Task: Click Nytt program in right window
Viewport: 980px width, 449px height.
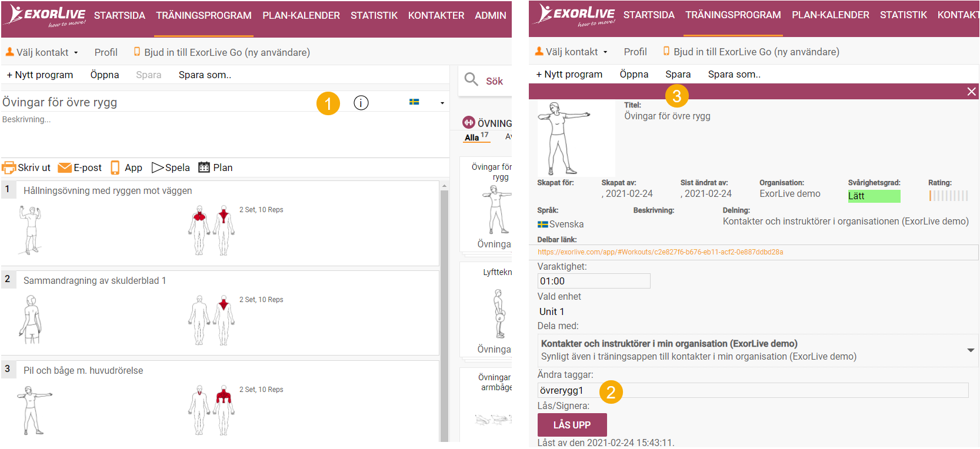Action: (x=569, y=74)
